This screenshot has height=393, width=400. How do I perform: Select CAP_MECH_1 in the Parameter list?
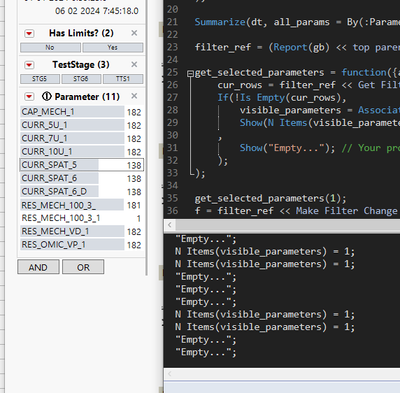[82, 112]
